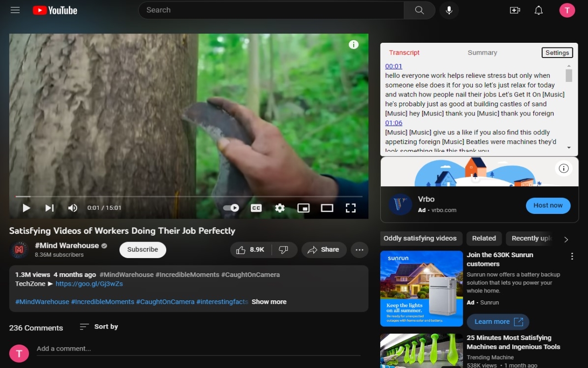Image resolution: width=588 pixels, height=368 pixels.
Task: Open the video player settings gear
Action: (x=280, y=208)
